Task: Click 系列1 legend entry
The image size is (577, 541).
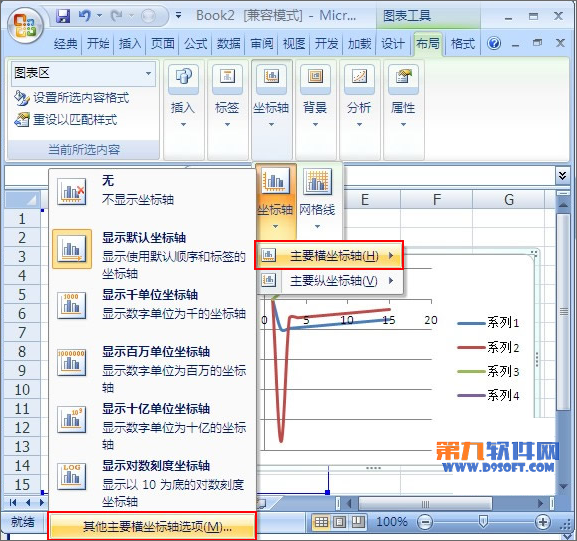Action: (x=488, y=323)
